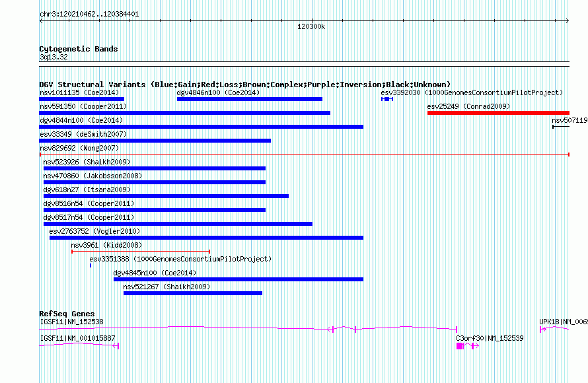
Task: Open the dgv4845n100 (Coe2014) label
Action: point(155,273)
